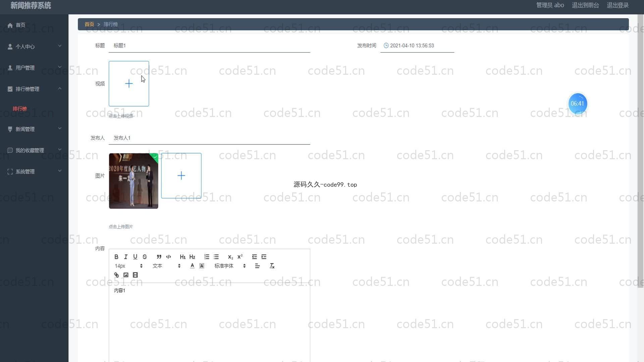This screenshot has width=644, height=362.
Task: Open the 文本 paragraph style dropdown
Action: click(x=166, y=266)
